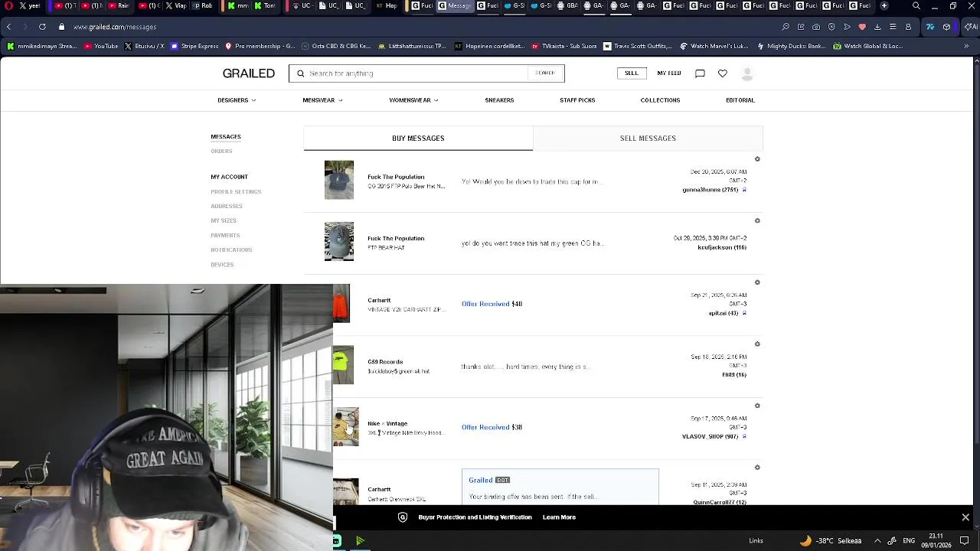Open My Sizes in sidebar
980x551 pixels.
point(224,221)
